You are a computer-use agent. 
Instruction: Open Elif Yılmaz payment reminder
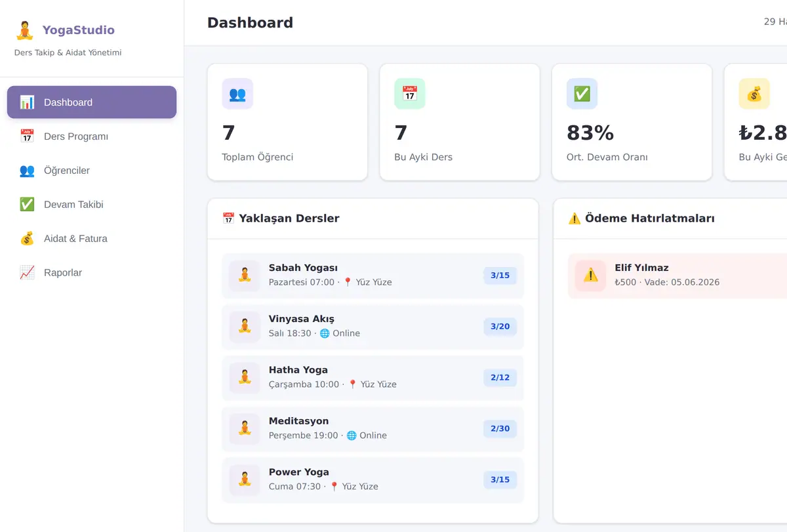[677, 276]
